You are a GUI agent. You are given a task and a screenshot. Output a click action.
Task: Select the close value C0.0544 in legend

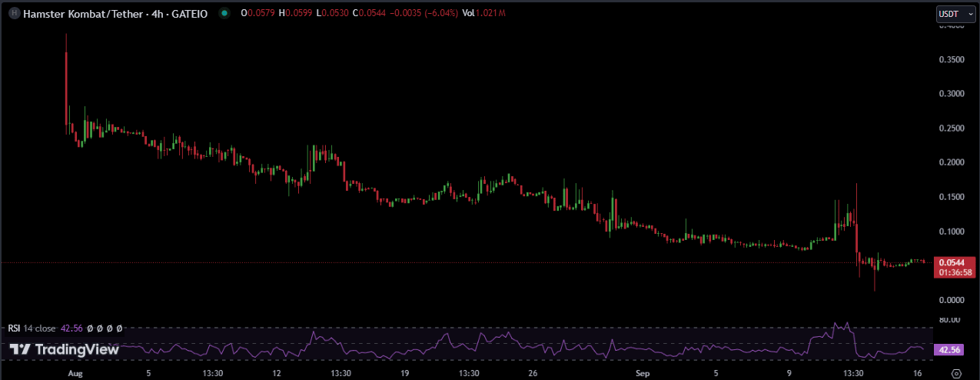click(369, 13)
